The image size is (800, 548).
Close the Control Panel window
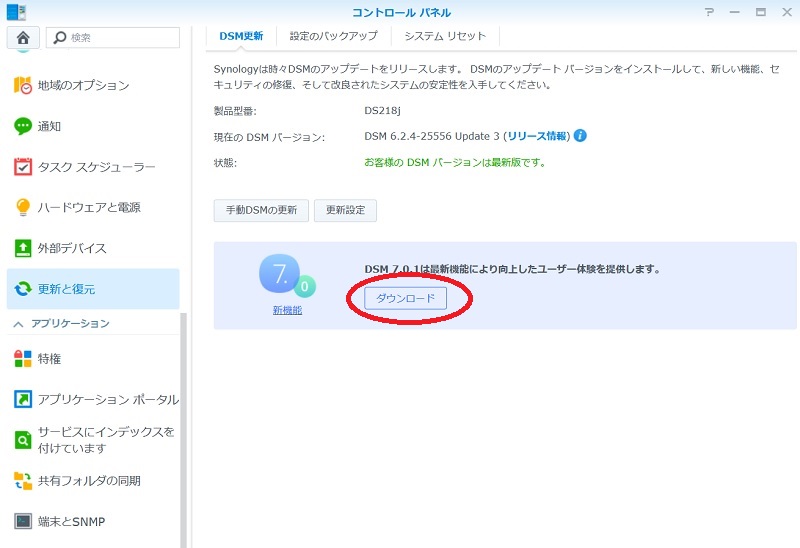click(x=787, y=12)
